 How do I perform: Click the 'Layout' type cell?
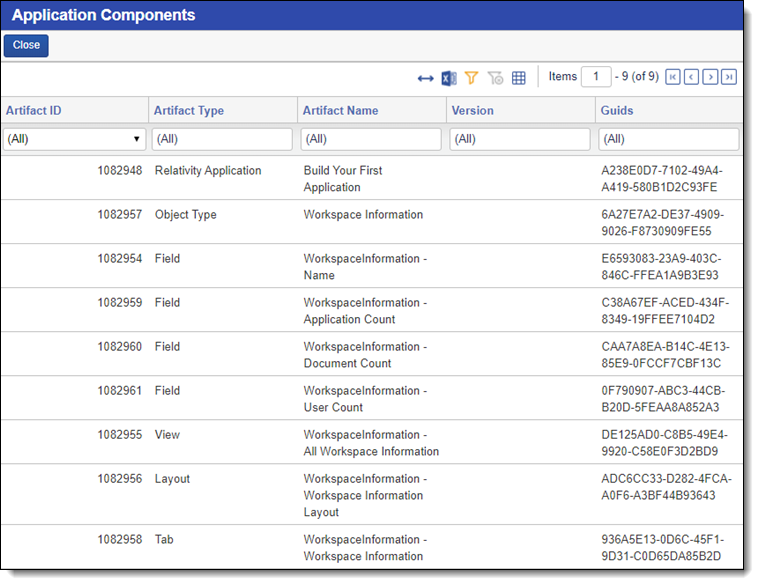(x=172, y=479)
